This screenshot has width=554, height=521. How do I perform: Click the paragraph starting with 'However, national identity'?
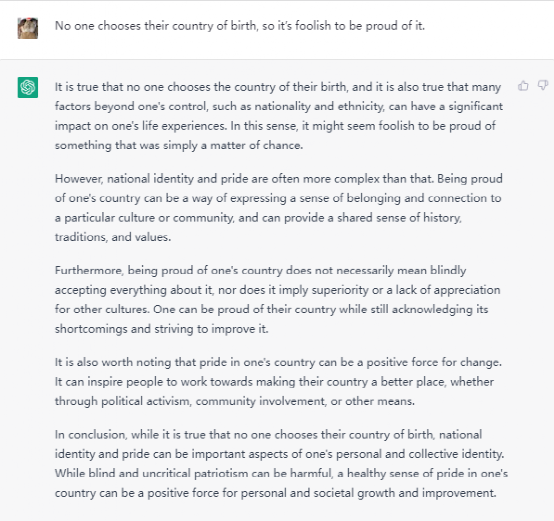[x=279, y=208]
